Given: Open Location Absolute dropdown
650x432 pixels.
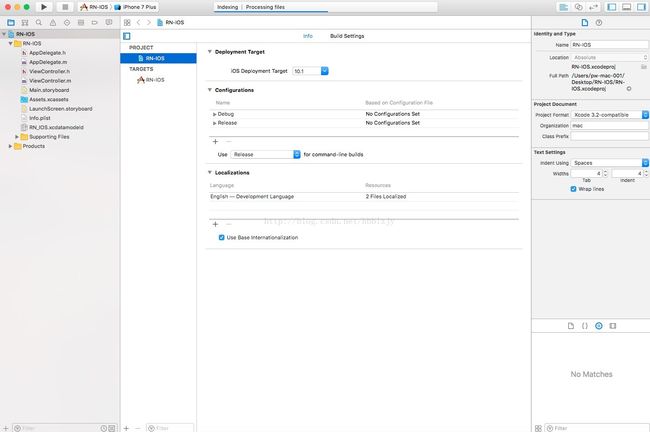Looking at the screenshot, I should coord(610,57).
